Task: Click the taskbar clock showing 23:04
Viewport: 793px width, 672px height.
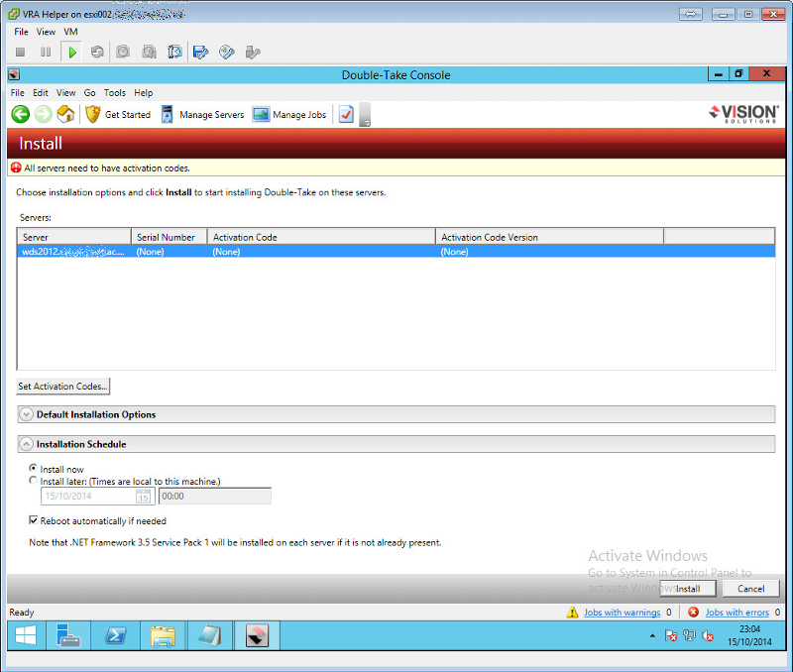Action: click(749, 635)
